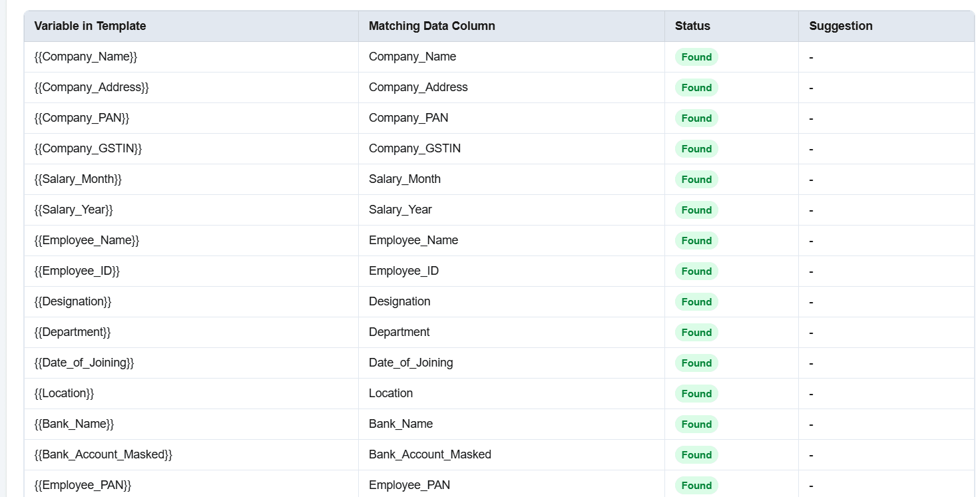This screenshot has height=497, width=980.
Task: Select the Employee_PAN matching data cell
Action: 511,484
